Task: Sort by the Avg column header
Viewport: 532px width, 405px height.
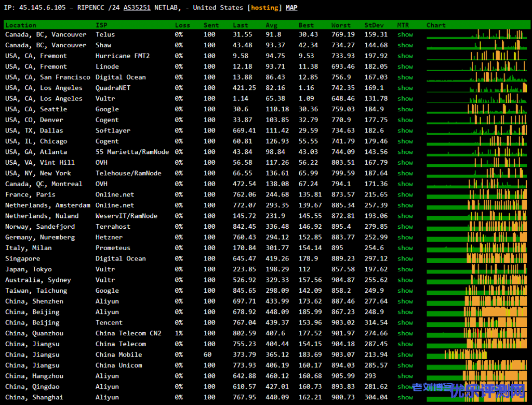Action: click(271, 25)
